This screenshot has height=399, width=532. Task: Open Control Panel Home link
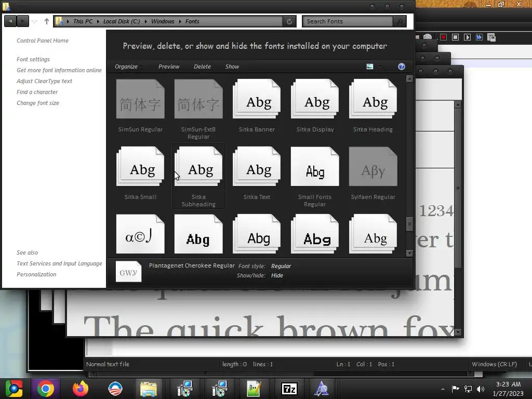43,41
